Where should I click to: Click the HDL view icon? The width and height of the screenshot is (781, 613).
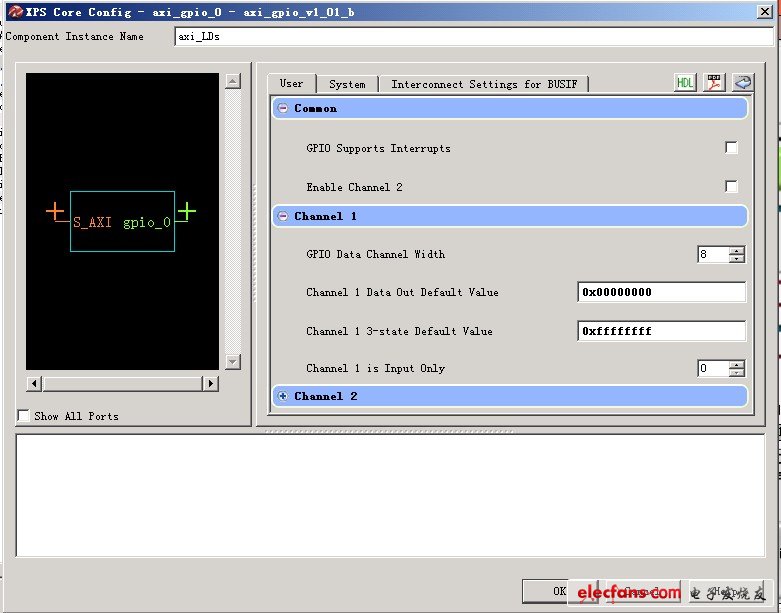coord(685,83)
